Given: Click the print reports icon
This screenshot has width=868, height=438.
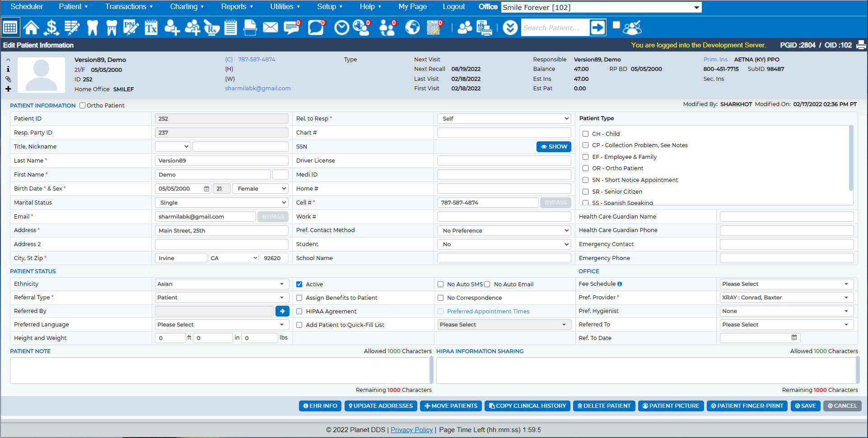Looking at the screenshot, I should click(485, 28).
